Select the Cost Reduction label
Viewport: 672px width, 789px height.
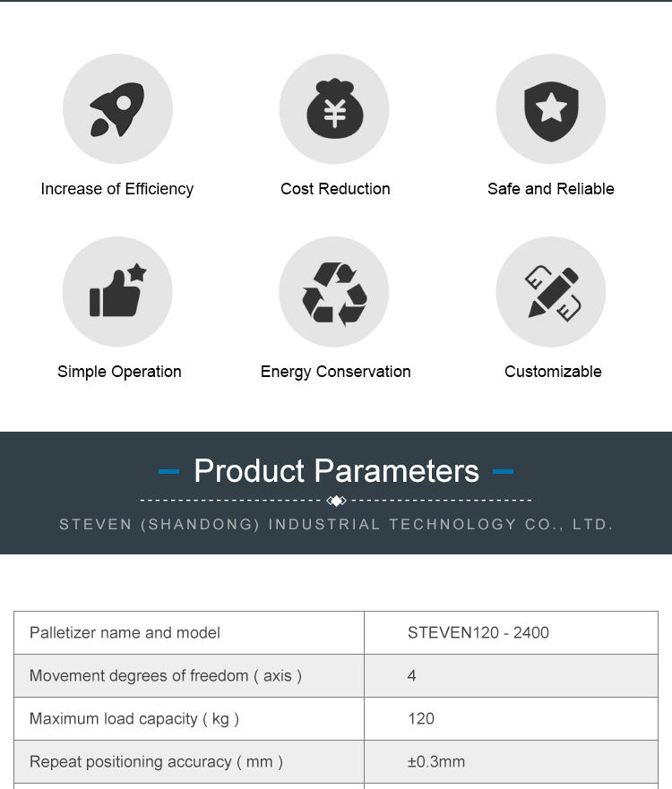[x=335, y=189]
